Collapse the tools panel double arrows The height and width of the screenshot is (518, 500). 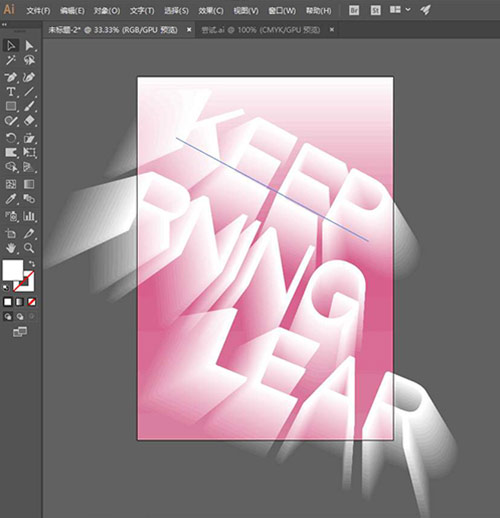4,25
